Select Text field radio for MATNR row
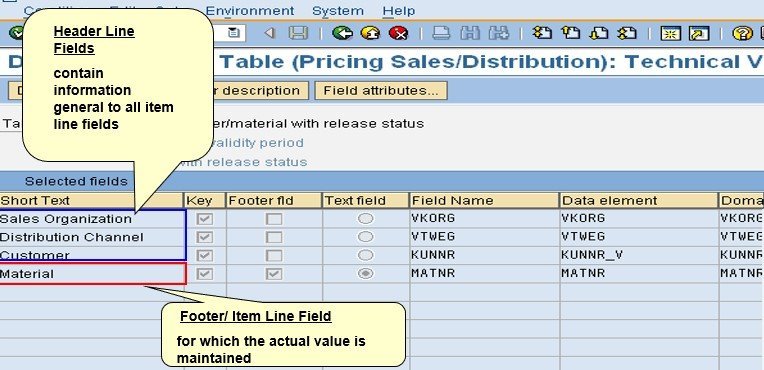The height and width of the screenshot is (370, 764). [365, 273]
